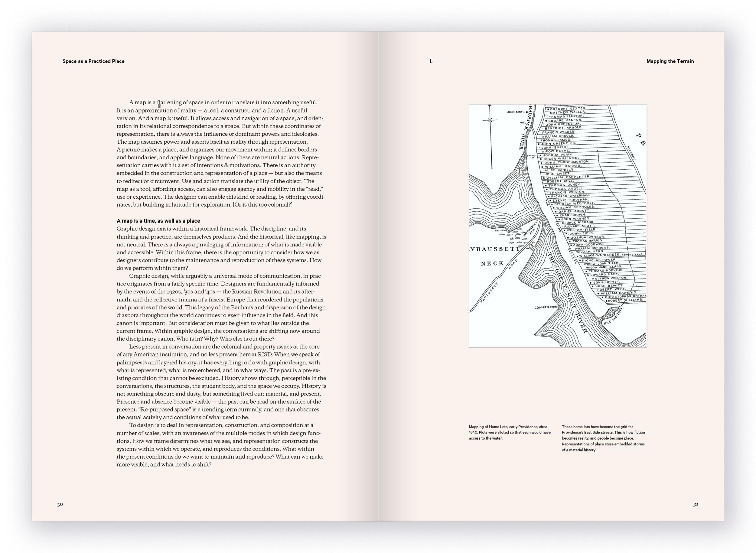Click the subheading 'A map is a time, as well as a place'

click(158, 221)
